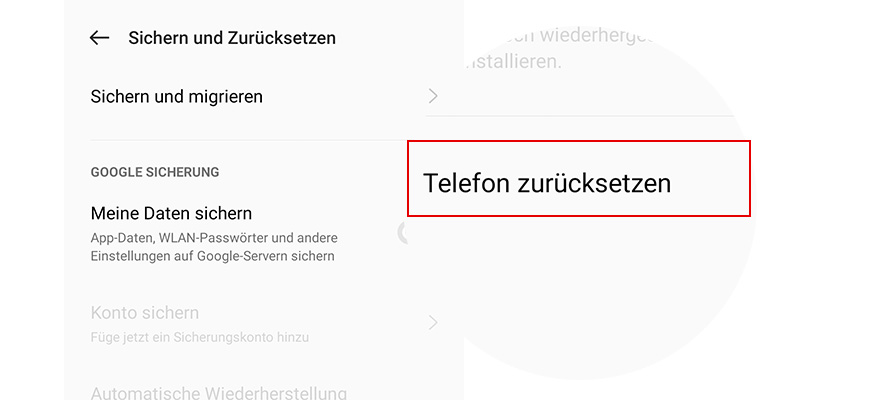Open Sichern und migrieren
This screenshot has height=400, width=879.
pyautogui.click(x=177, y=97)
